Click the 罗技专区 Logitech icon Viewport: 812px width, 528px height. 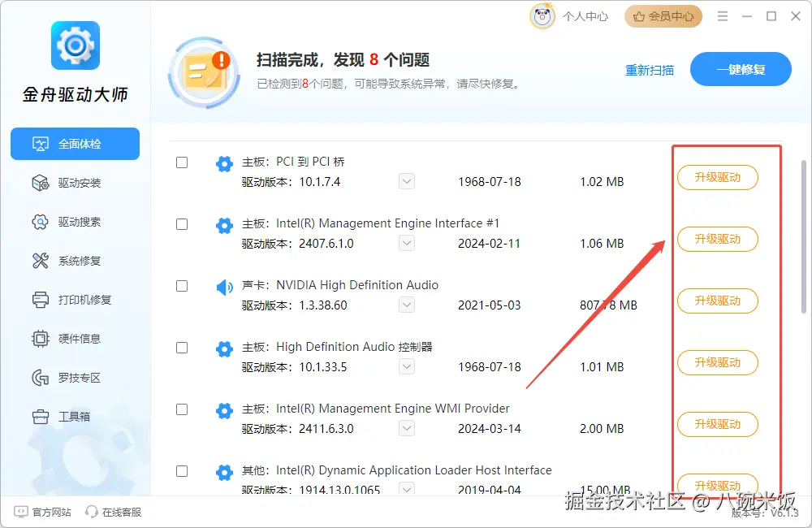41,377
